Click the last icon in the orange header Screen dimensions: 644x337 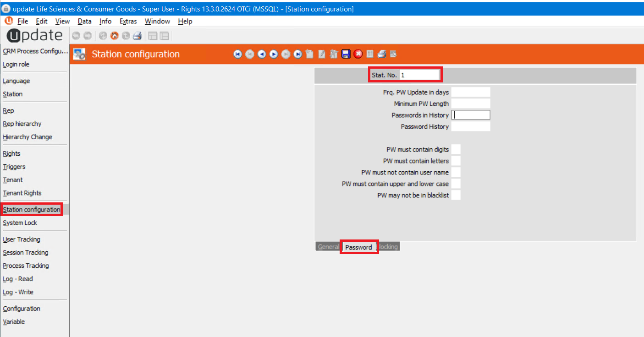click(393, 54)
